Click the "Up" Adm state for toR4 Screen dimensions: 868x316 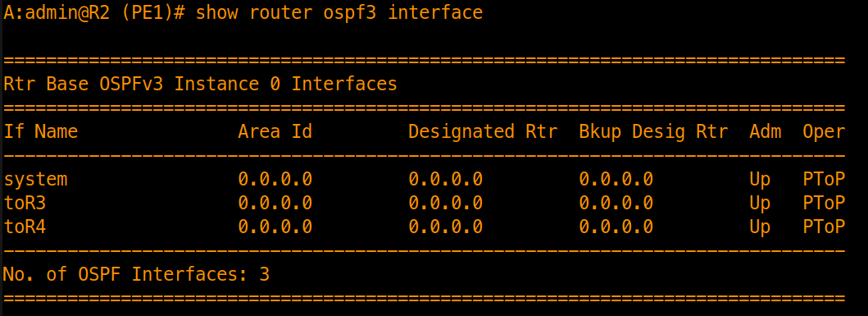[x=760, y=227]
